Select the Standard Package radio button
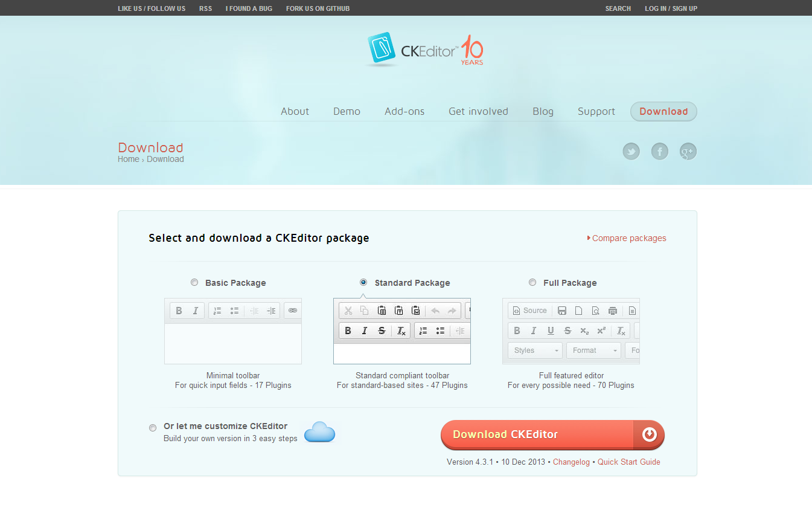Image resolution: width=812 pixels, height=507 pixels. coord(363,282)
